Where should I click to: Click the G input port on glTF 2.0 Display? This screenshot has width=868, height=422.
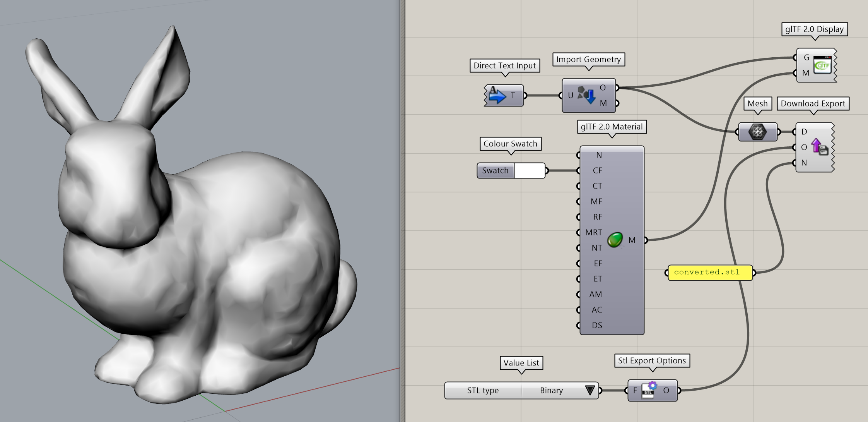tap(796, 57)
